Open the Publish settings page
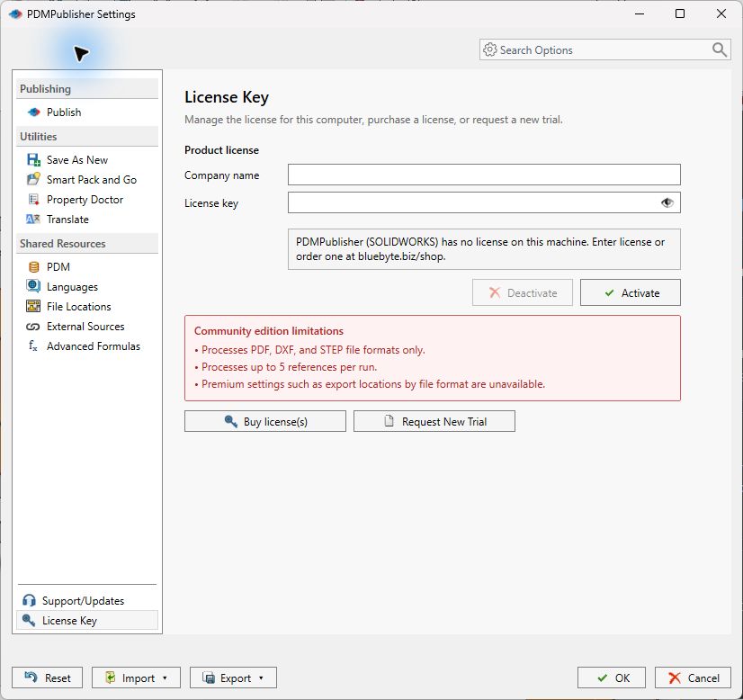The height and width of the screenshot is (700, 743). (x=87, y=112)
